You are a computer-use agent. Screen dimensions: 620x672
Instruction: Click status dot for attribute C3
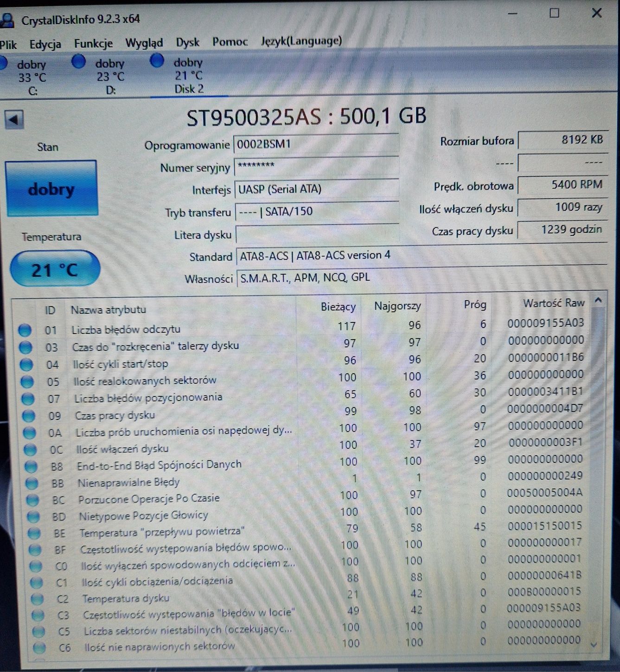tap(38, 615)
